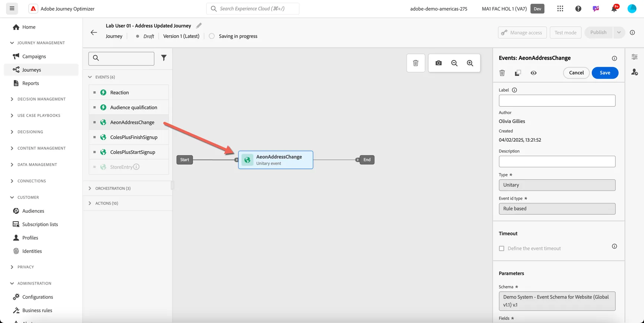This screenshot has width=644, height=323.
Task: Delete selection using canvas trash icon
Action: click(x=416, y=63)
